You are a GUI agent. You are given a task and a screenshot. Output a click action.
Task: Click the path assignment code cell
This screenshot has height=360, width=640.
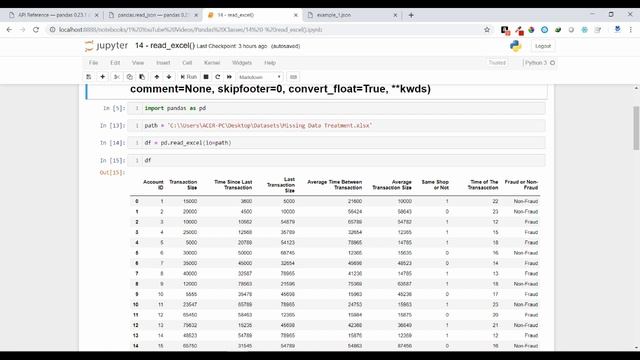click(336, 125)
